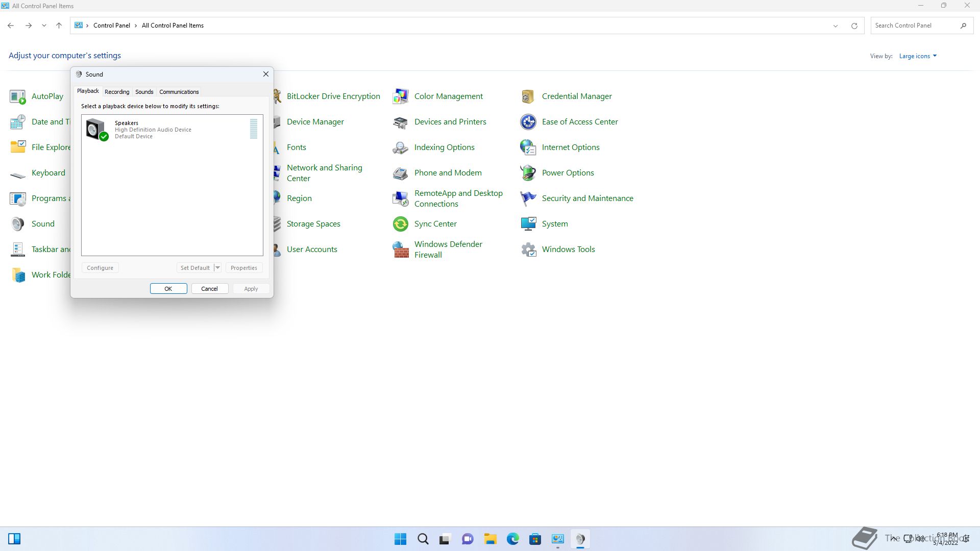Open the Date and Time calendar icon

coord(18,122)
